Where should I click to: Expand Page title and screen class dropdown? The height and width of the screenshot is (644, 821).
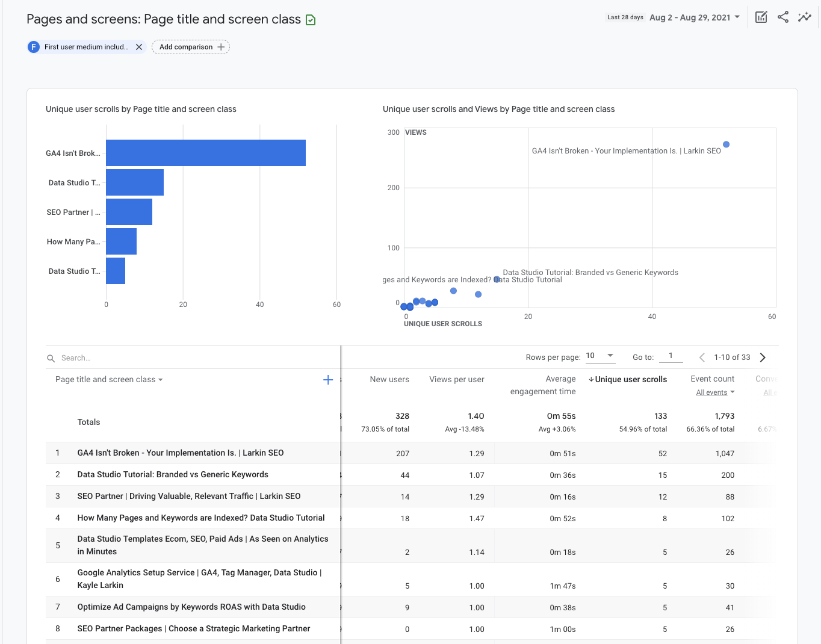(x=109, y=380)
